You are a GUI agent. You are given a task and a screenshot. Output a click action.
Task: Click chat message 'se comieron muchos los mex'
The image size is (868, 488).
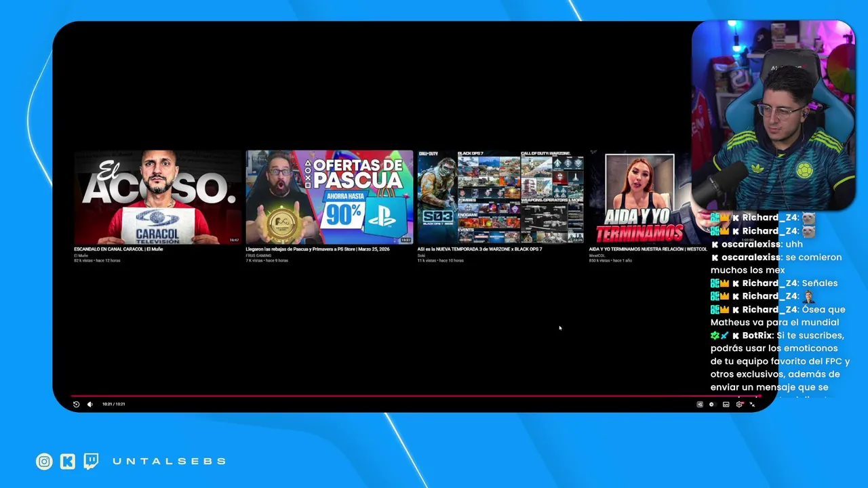click(776, 264)
